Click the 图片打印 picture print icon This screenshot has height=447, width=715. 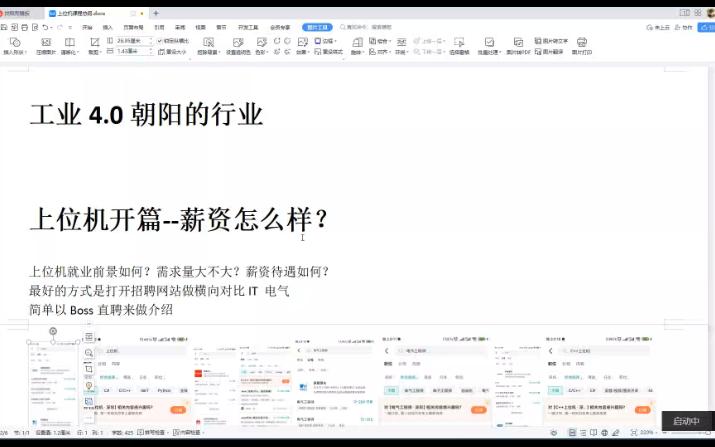click(x=582, y=42)
